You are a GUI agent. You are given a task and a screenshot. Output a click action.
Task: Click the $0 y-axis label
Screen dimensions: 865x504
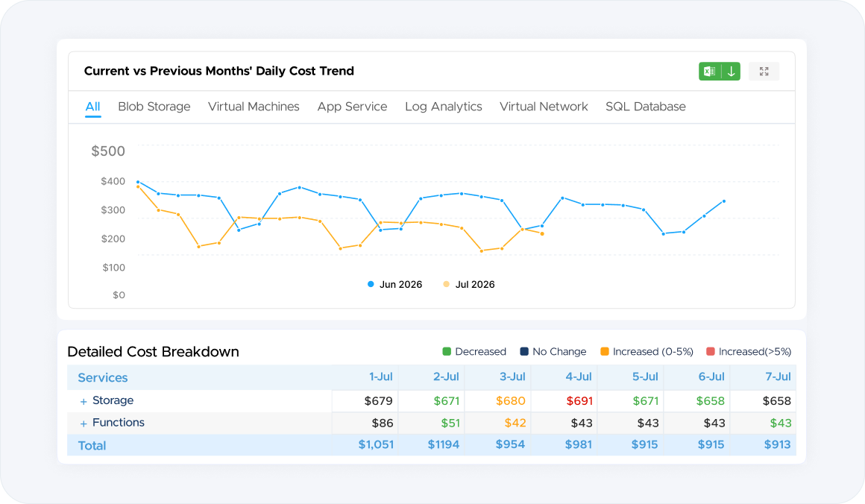[119, 295]
